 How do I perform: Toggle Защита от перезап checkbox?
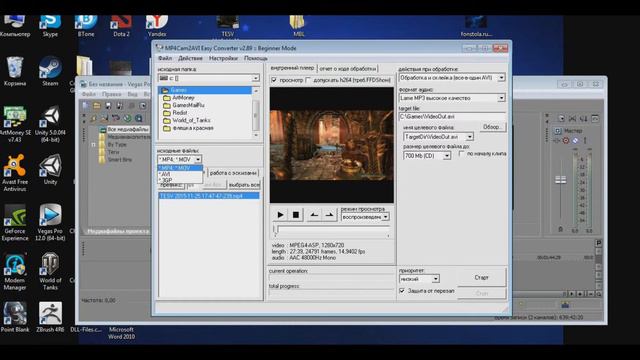pyautogui.click(x=402, y=291)
